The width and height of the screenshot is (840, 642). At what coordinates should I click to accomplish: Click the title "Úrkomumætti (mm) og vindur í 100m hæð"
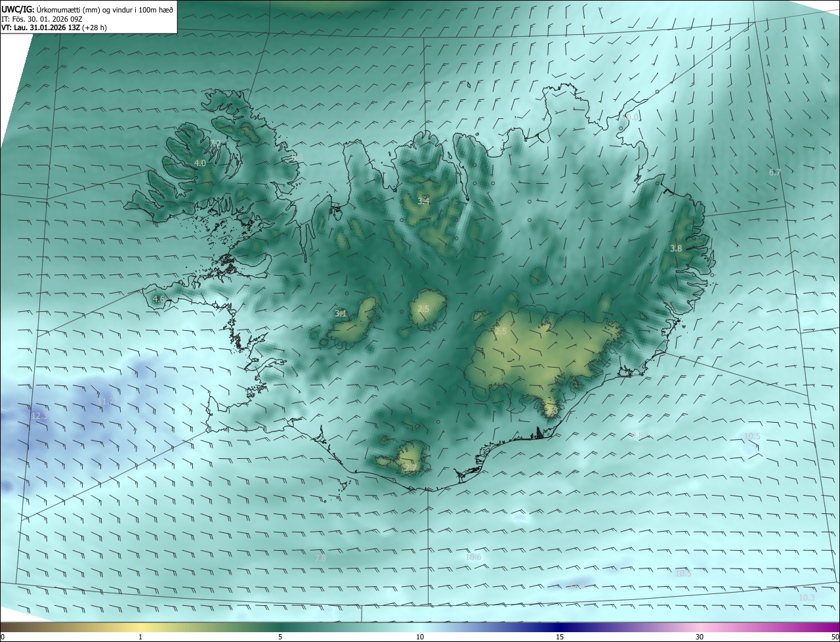click(105, 9)
